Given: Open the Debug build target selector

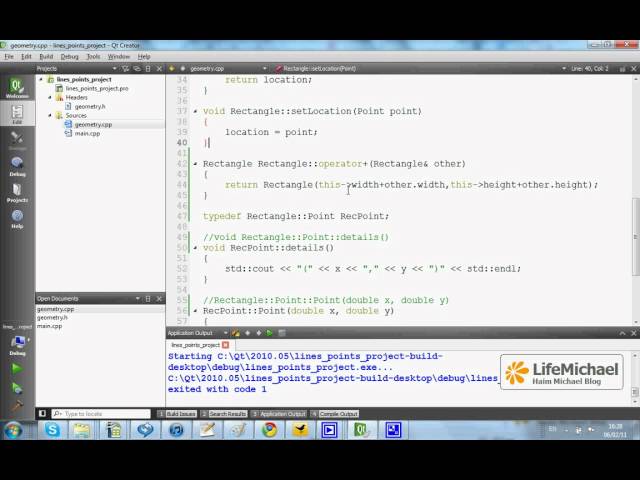Looking at the screenshot, I should pos(18,344).
